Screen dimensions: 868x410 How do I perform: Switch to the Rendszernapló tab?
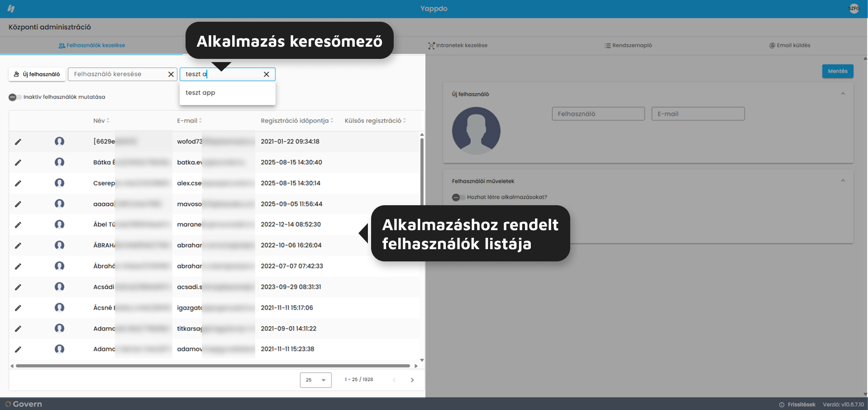point(628,45)
